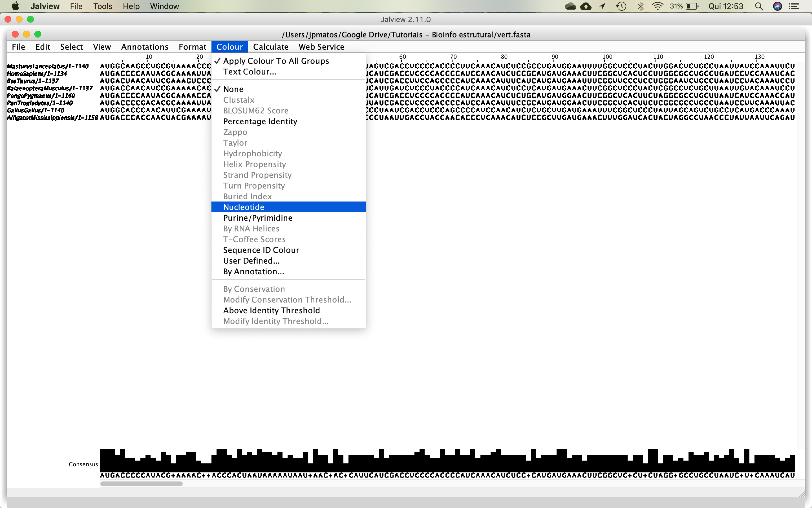Open User Defined... colour dialog

(288, 261)
